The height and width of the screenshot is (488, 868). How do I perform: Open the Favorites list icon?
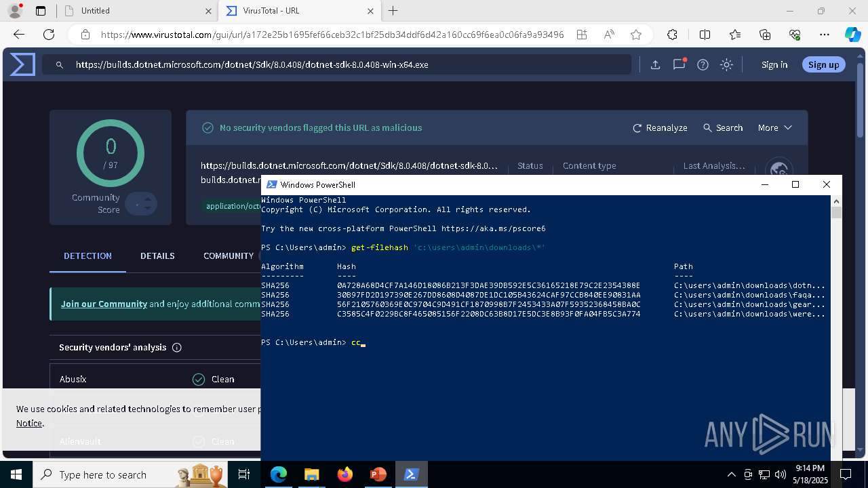[x=735, y=35]
